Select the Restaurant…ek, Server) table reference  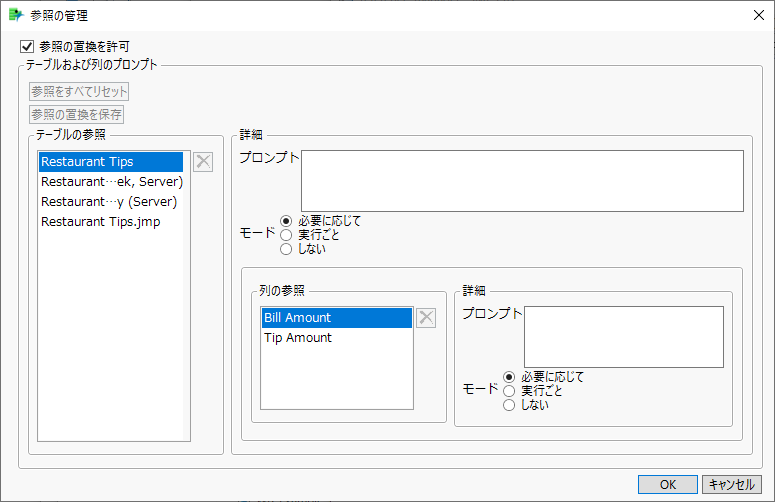coord(111,182)
